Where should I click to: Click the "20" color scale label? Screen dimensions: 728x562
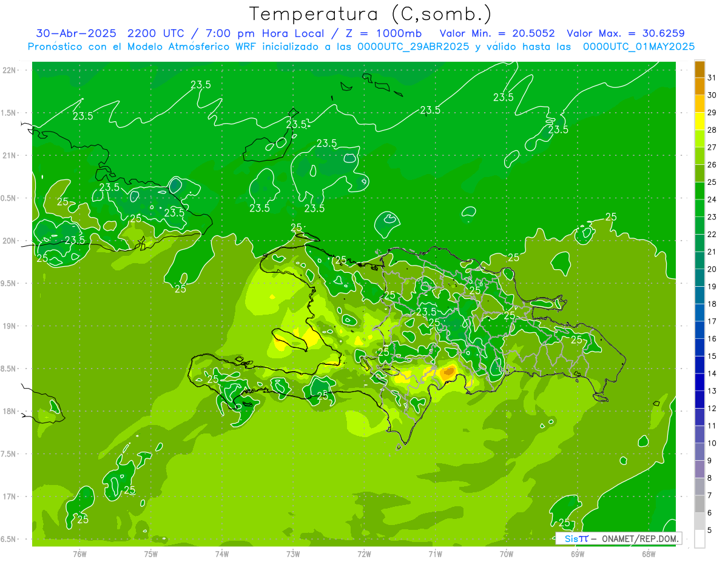tap(712, 269)
